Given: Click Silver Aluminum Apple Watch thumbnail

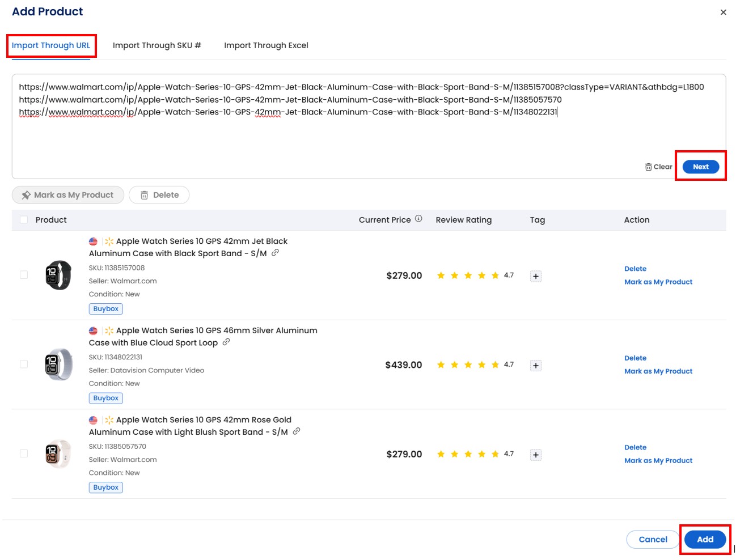Looking at the screenshot, I should pyautogui.click(x=58, y=364).
